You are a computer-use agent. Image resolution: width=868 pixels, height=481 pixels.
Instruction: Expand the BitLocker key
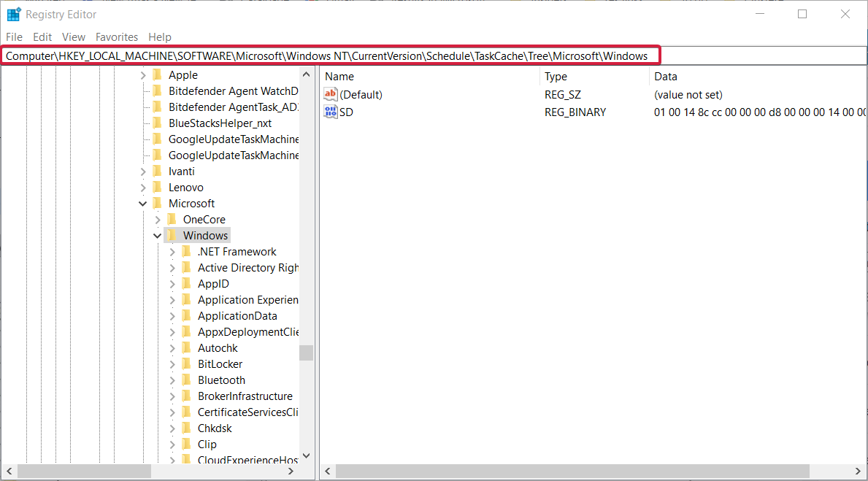[x=172, y=364]
